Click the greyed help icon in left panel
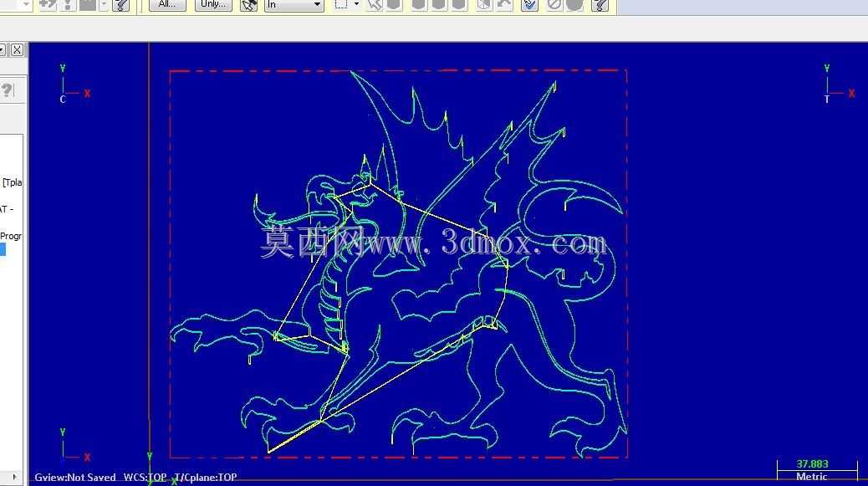Image resolution: width=868 pixels, height=486 pixels. (x=7, y=90)
